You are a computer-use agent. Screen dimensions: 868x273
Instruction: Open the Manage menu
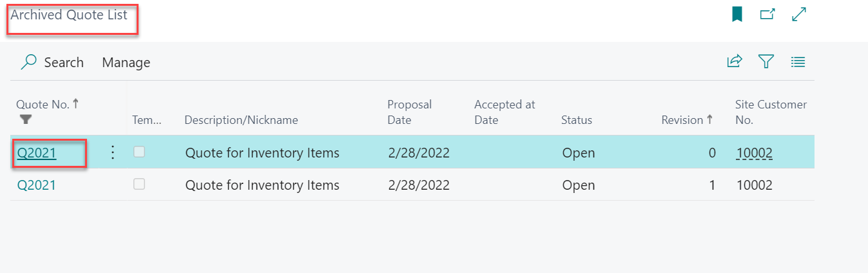[126, 63]
